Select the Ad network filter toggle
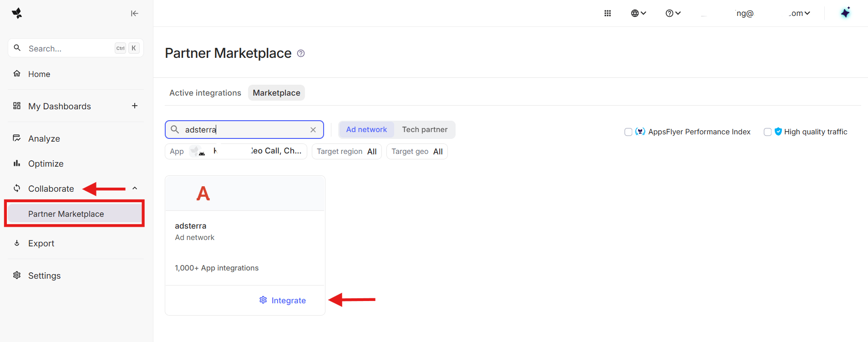The image size is (868, 342). (366, 129)
